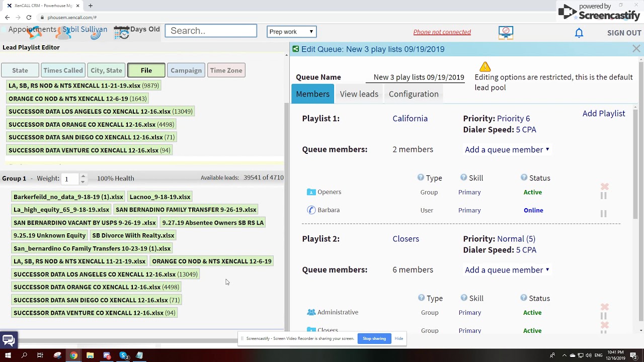Change Openers skill Primary value
Viewport: 644px width, 362px height.
coord(469,192)
